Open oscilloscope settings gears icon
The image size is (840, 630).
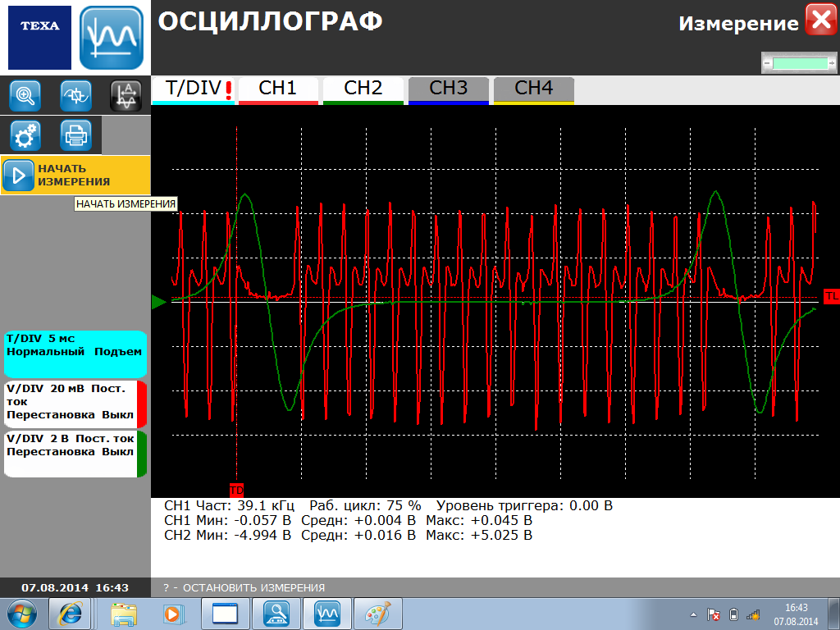click(x=25, y=135)
